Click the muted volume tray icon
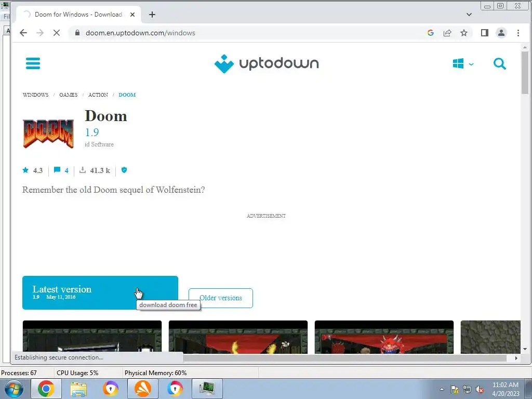 pos(480,389)
